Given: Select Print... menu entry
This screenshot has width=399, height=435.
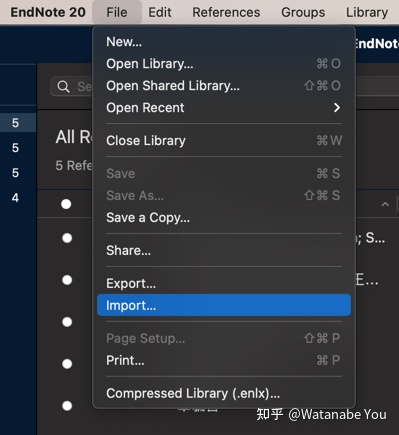Looking at the screenshot, I should click(x=224, y=360).
